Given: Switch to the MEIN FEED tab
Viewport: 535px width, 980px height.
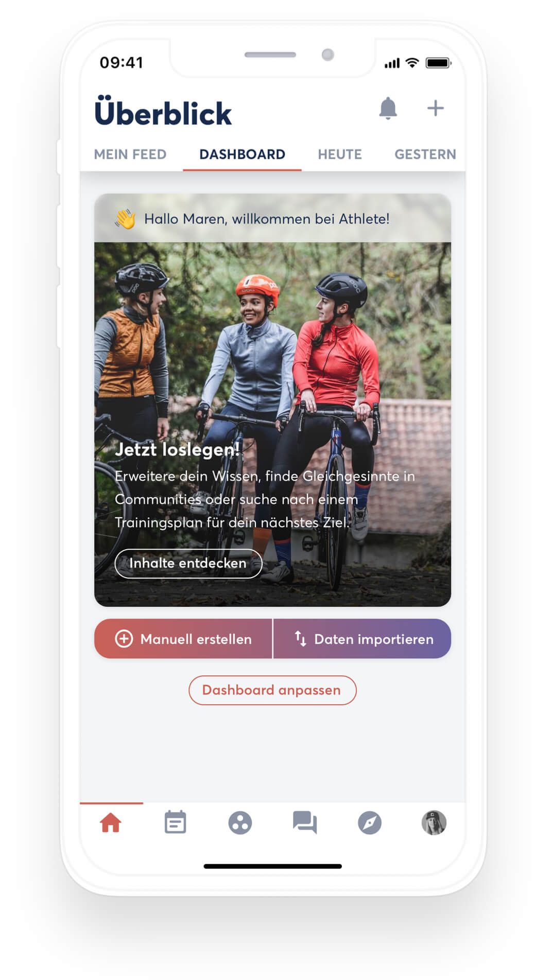Looking at the screenshot, I should 130,154.
